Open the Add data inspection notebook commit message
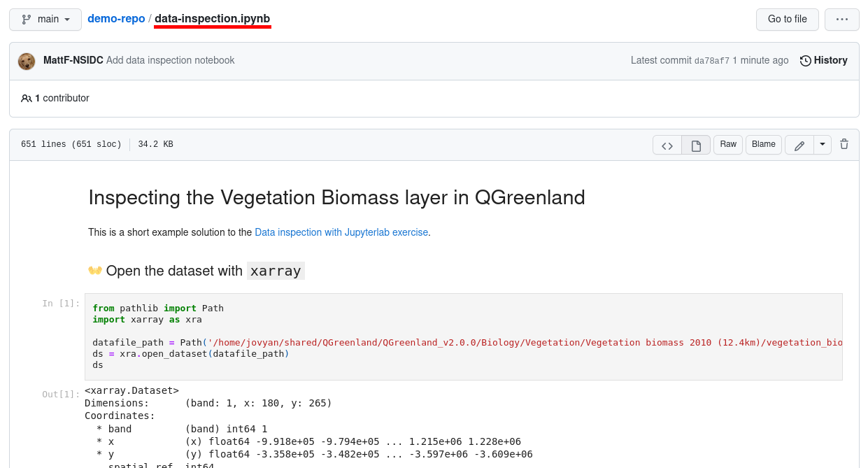The height and width of the screenshot is (468, 868). click(x=171, y=60)
